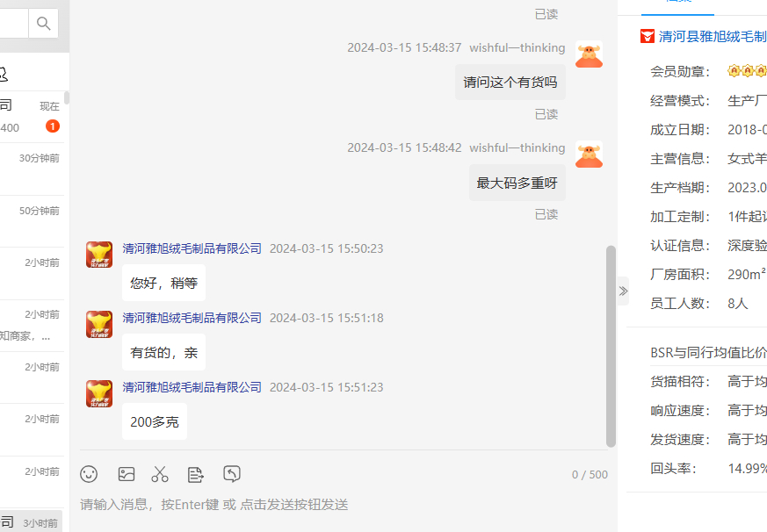The height and width of the screenshot is (532, 767).
Task: Click the search magnifier icon
Action: 44,23
